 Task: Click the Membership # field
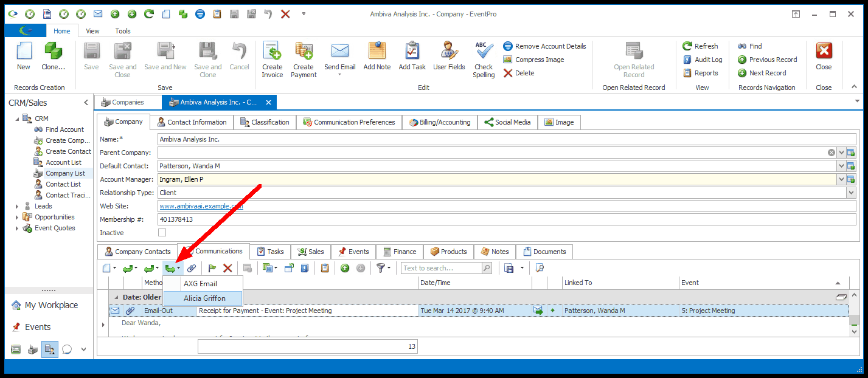click(507, 219)
